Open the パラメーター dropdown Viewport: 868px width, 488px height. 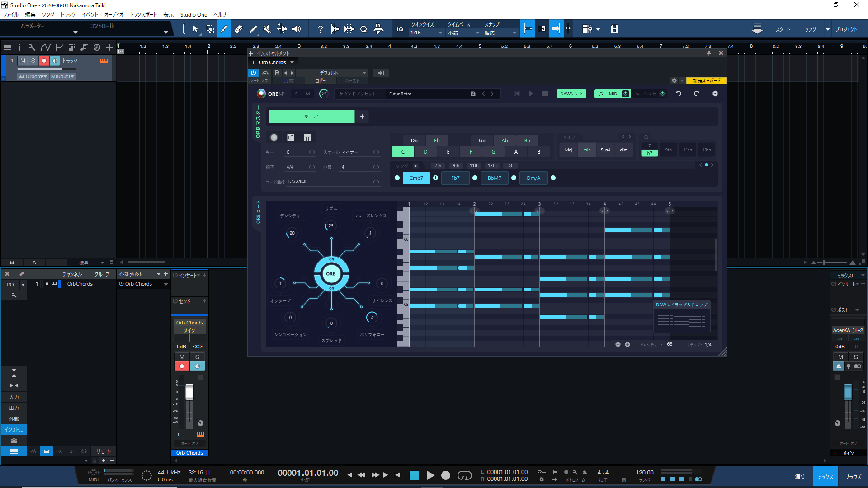(x=75, y=32)
